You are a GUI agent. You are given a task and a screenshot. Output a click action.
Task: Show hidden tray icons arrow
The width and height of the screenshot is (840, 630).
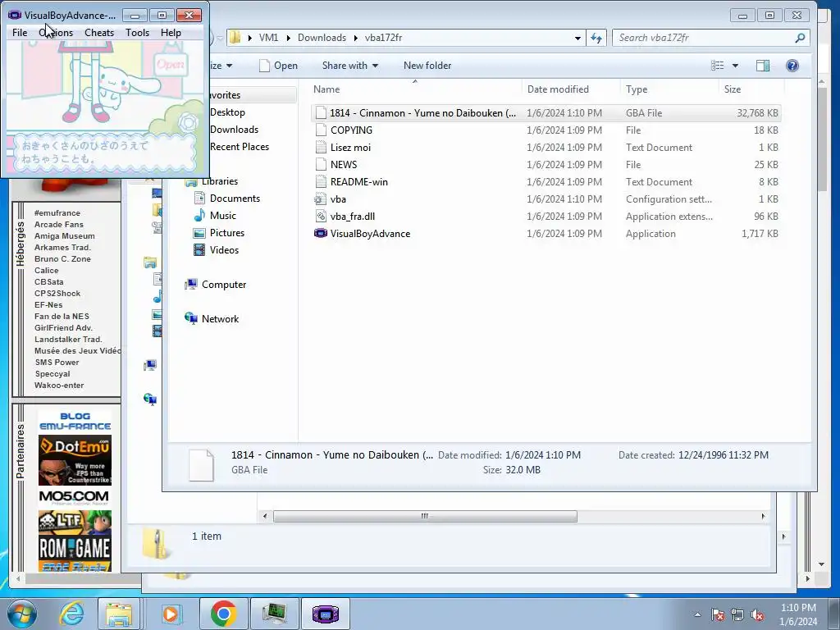pyautogui.click(x=697, y=614)
